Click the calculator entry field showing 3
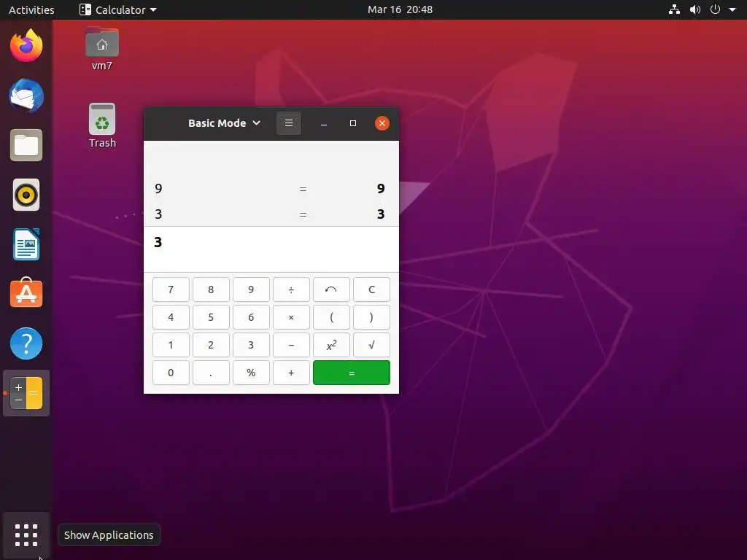747x560 pixels. pos(271,249)
